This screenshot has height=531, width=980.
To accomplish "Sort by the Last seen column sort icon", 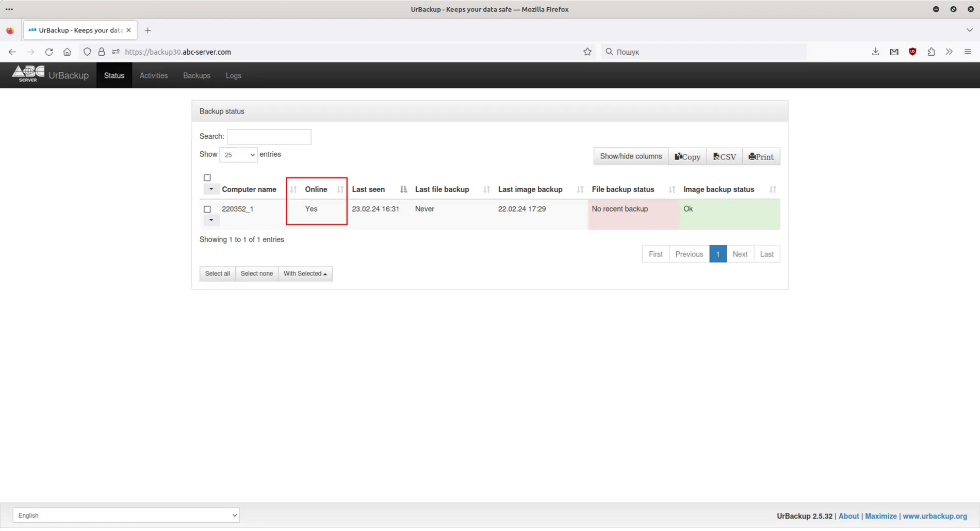I will click(403, 189).
